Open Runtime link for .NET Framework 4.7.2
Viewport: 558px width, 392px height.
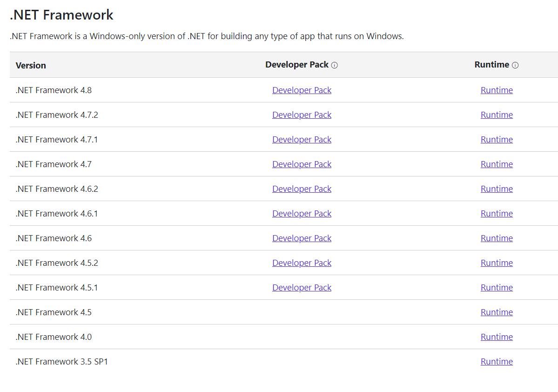(x=497, y=115)
